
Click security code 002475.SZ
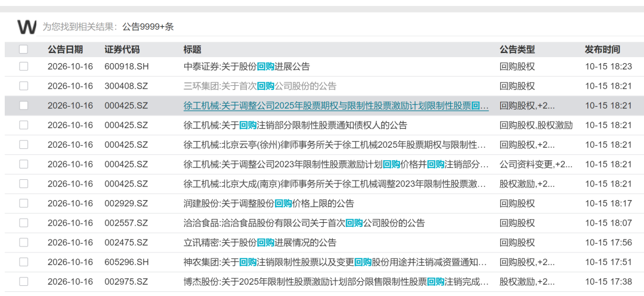tap(126, 242)
